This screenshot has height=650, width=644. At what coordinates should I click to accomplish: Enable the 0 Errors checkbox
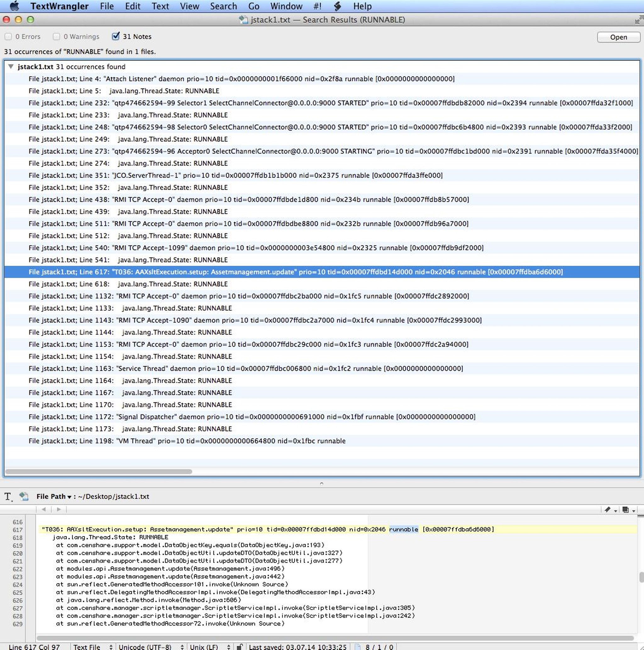(8, 36)
